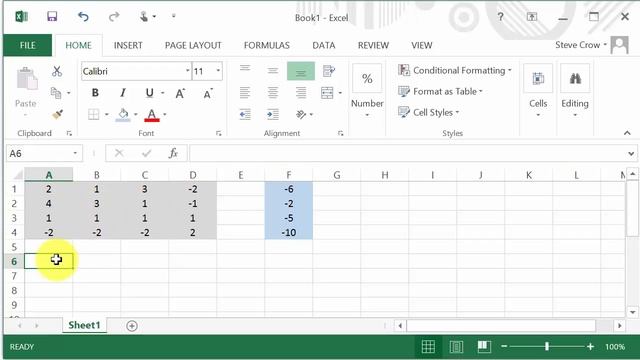Screen dimensions: 640x360
Task: Click Insert Function fx icon
Action: 173,153
